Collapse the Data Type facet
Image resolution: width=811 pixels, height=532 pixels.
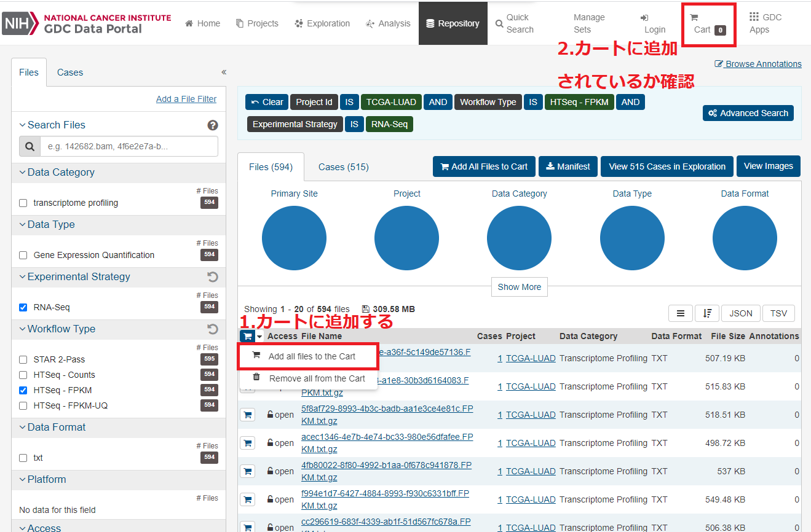click(47, 224)
